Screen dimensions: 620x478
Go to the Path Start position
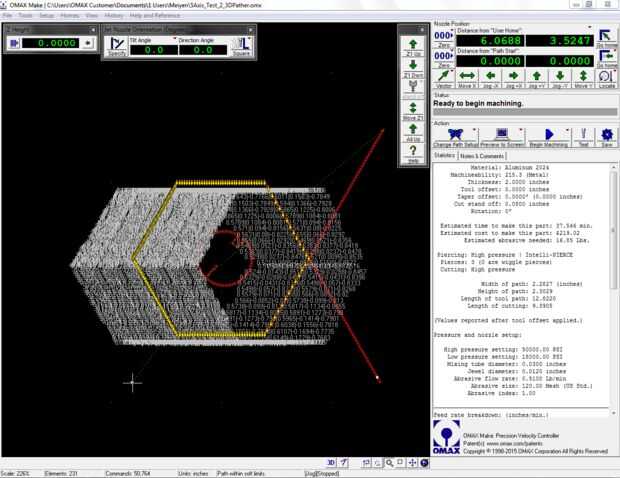pyautogui.click(x=606, y=59)
